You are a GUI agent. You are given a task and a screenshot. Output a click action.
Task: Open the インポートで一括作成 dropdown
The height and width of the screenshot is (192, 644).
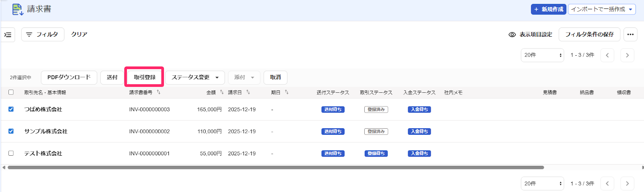[x=602, y=9]
